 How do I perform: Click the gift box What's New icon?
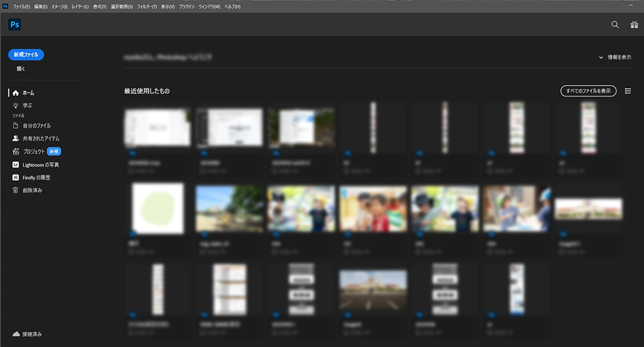(x=634, y=24)
